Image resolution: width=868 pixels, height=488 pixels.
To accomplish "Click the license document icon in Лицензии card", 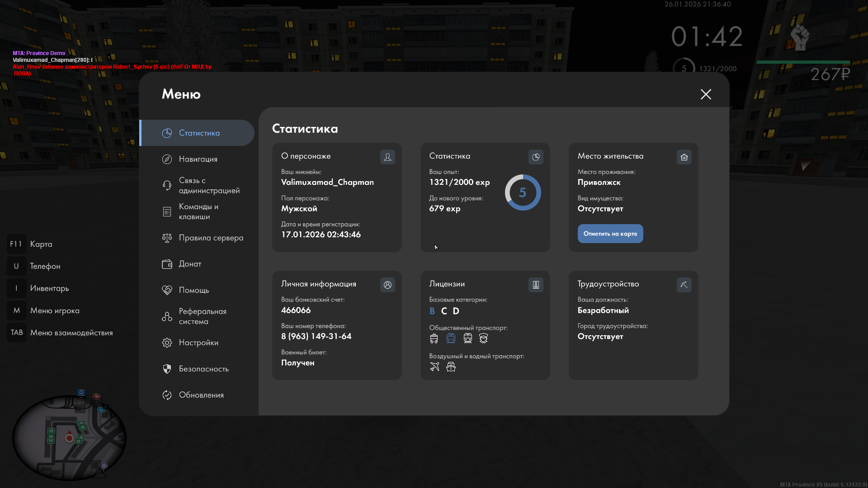I will (536, 285).
